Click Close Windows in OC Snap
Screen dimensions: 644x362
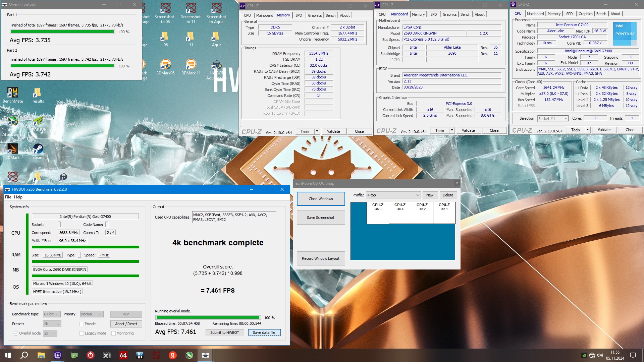point(321,199)
